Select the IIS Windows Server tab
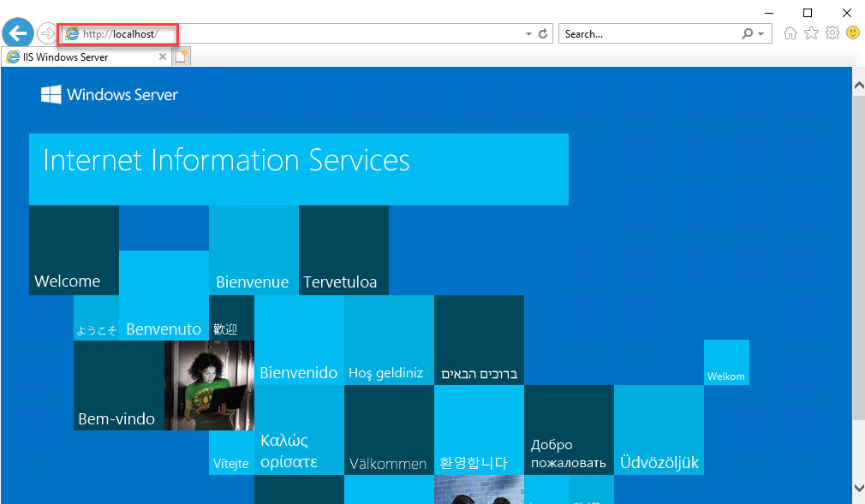This screenshot has width=865, height=504. point(86,56)
